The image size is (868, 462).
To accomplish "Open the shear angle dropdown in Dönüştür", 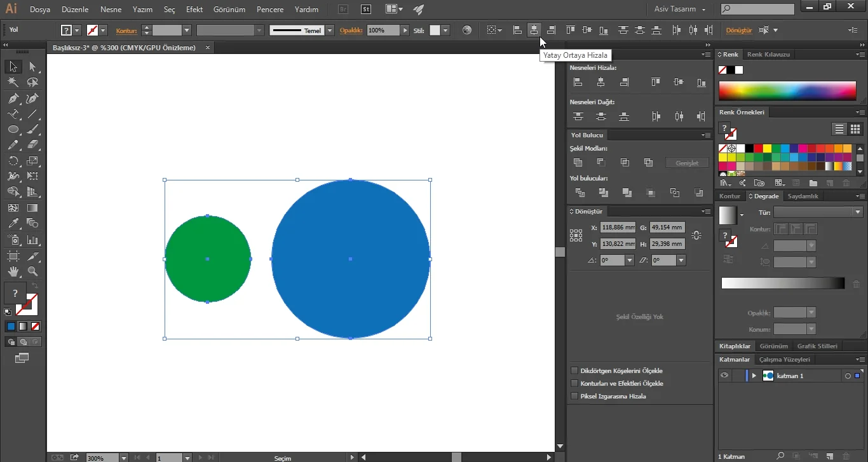I will 681,260.
